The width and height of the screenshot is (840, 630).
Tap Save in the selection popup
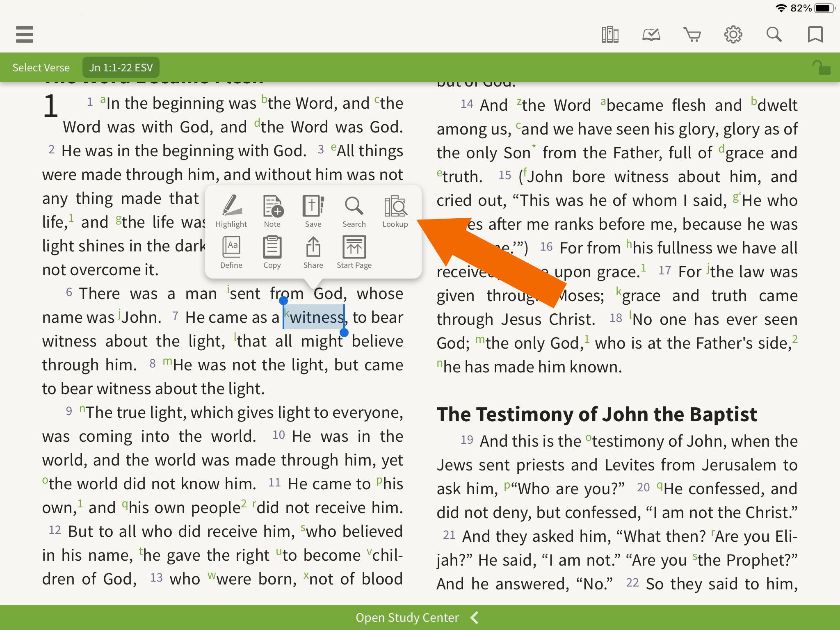click(x=313, y=211)
